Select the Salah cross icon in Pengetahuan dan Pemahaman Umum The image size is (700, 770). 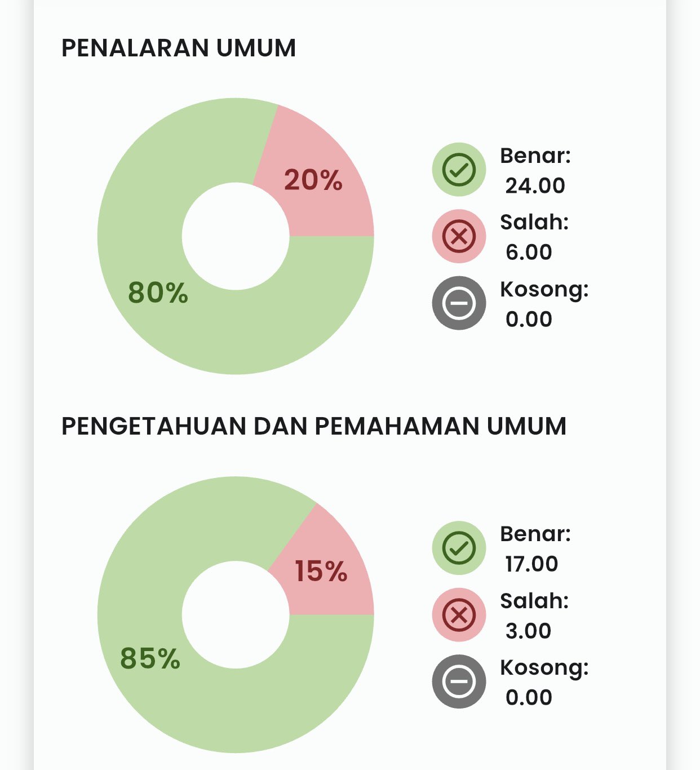(459, 614)
